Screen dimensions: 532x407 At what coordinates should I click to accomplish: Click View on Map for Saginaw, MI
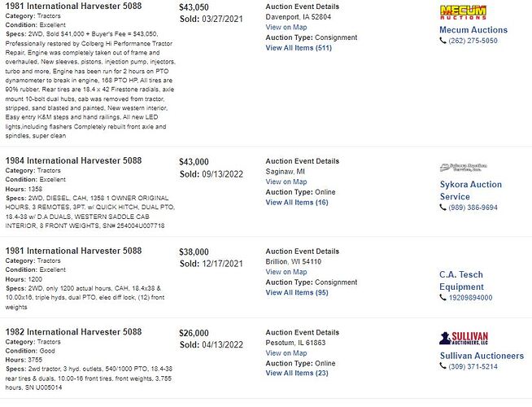(286, 182)
